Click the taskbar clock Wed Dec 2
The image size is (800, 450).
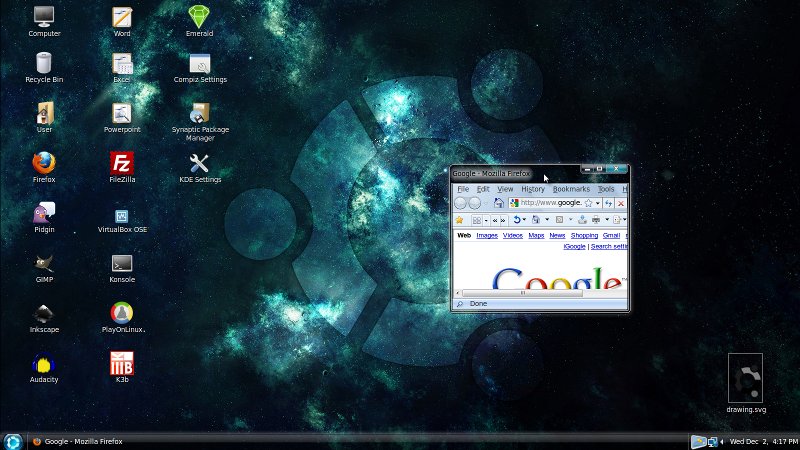coord(764,441)
